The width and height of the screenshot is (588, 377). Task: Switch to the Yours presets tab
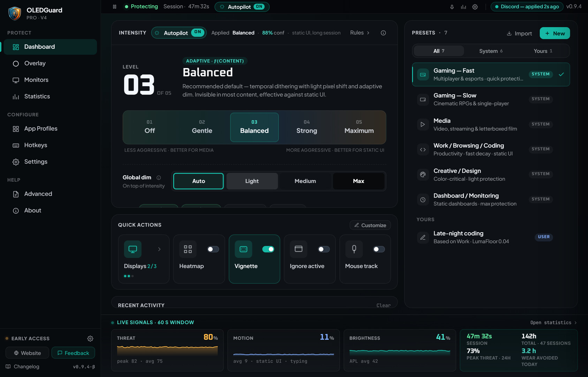coord(543,51)
